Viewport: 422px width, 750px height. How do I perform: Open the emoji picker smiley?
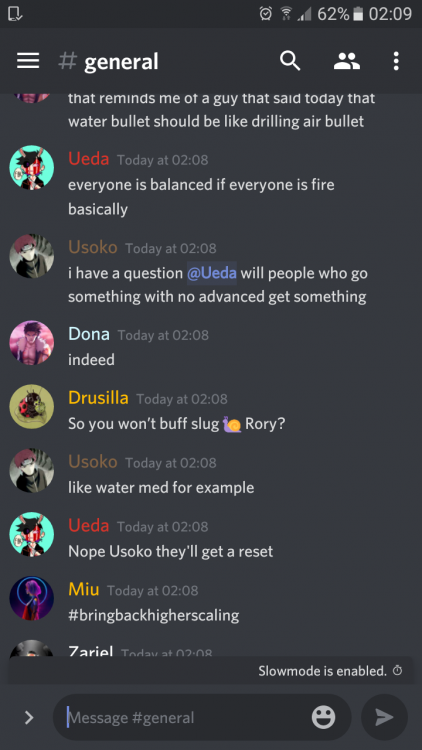coord(323,717)
